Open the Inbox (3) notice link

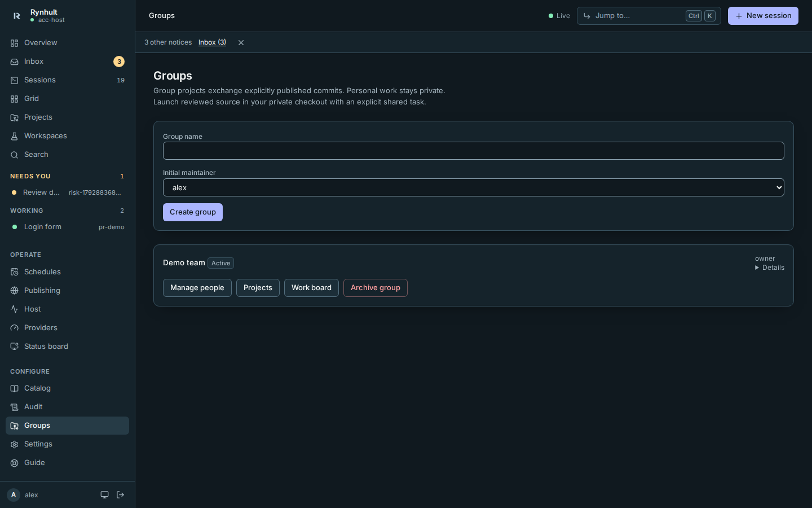[212, 42]
